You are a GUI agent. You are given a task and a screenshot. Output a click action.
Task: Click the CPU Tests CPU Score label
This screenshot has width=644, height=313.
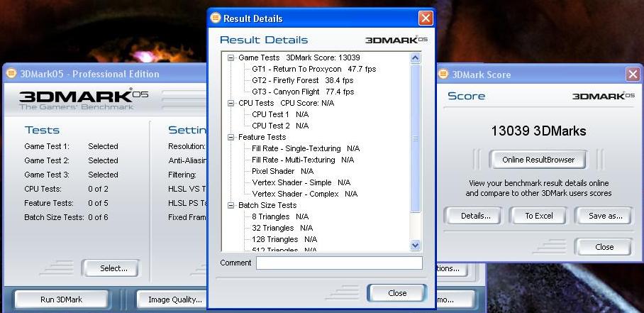[287, 103]
